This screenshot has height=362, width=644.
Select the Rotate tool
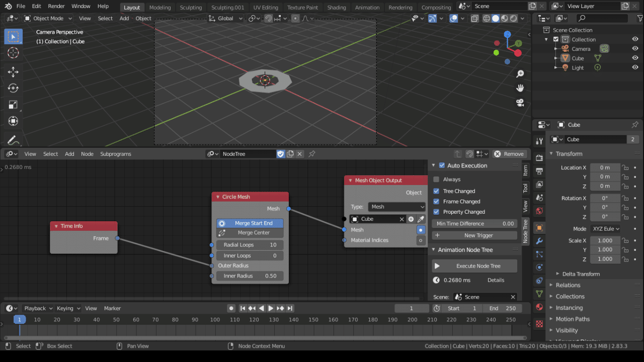[x=14, y=88]
